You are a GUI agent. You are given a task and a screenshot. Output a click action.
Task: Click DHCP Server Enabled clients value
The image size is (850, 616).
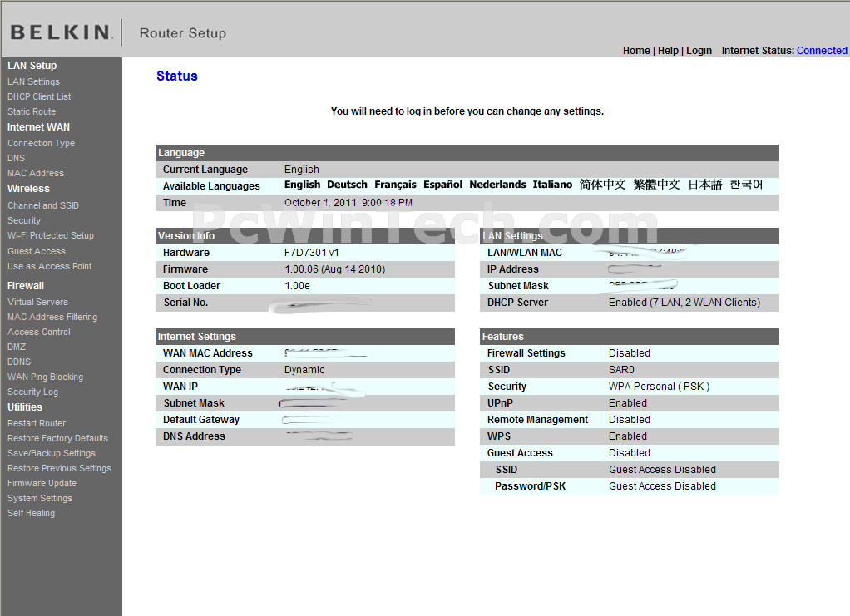click(684, 303)
